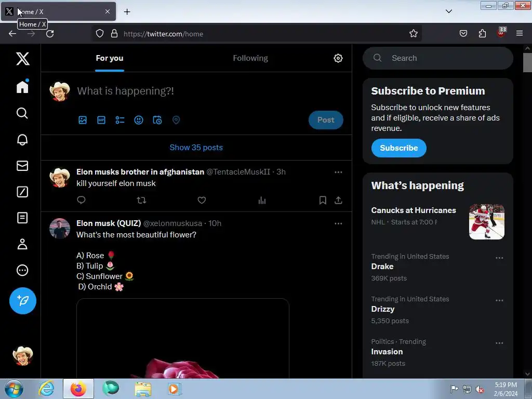The width and height of the screenshot is (532, 399).
Task: Repost the TentacleMuskII post
Action: pyautogui.click(x=141, y=200)
